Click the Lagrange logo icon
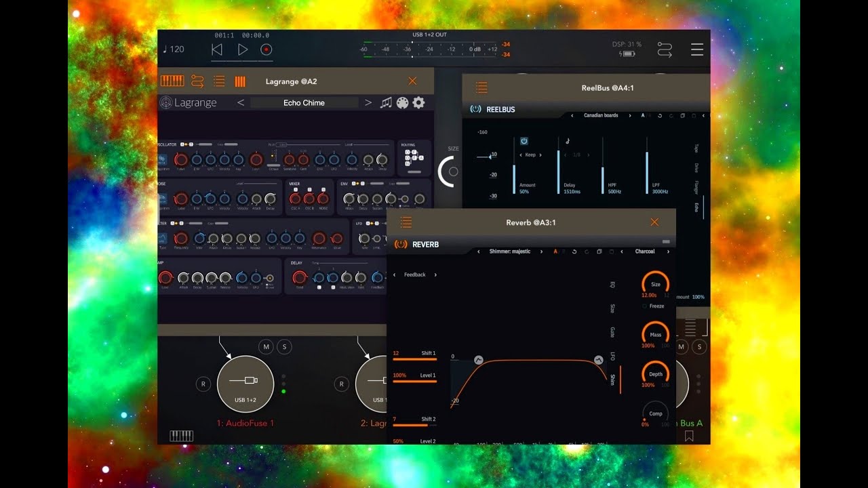Screen dimensions: 868x488 (x=166, y=102)
